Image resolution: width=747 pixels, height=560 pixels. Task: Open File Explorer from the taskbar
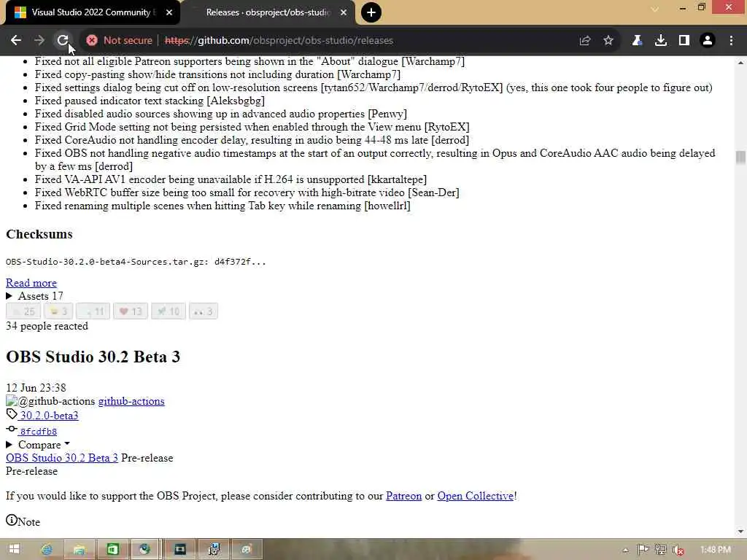pyautogui.click(x=80, y=550)
